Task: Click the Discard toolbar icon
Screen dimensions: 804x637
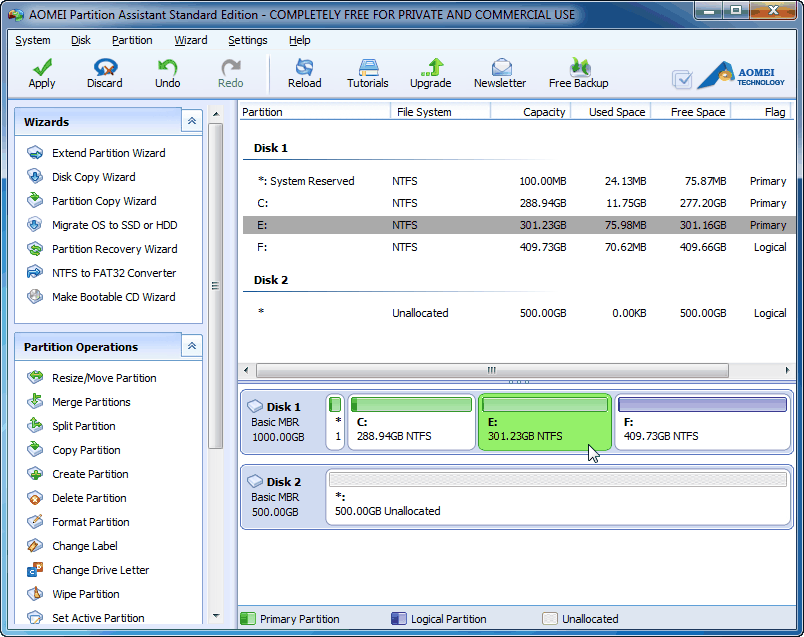Action: pos(104,68)
